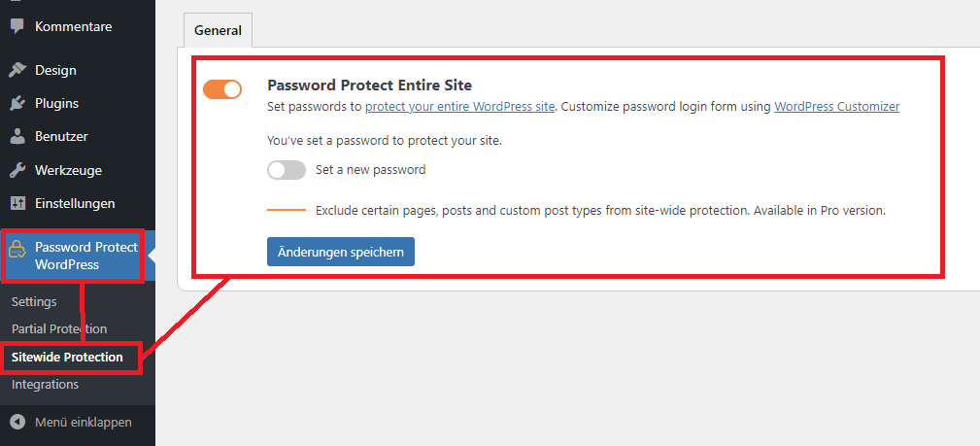Click the Kommentare speech bubble icon

[17, 26]
